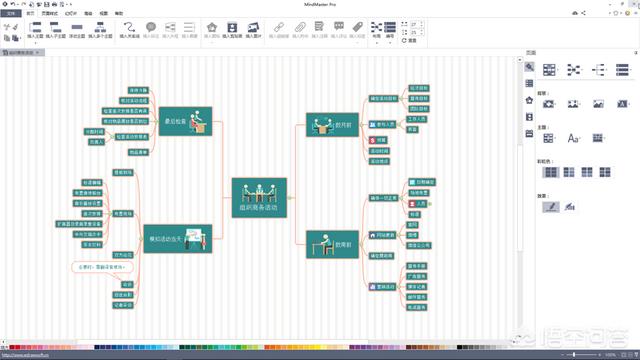Open the website link in the status bar

click(x=25, y=355)
